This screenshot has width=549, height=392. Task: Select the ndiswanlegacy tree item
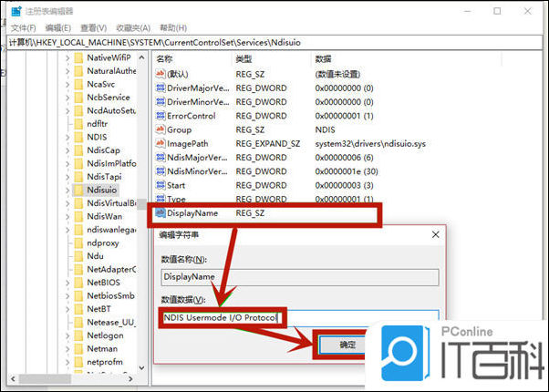click(x=111, y=230)
